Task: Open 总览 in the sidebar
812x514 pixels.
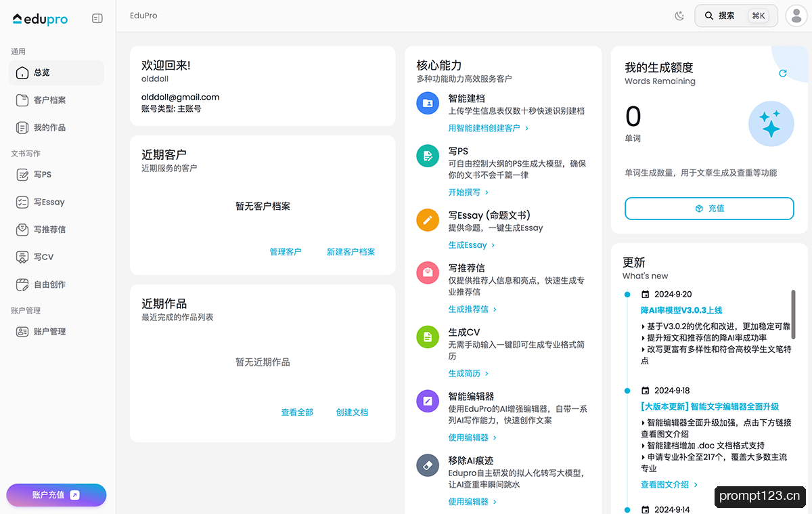Action: point(56,72)
